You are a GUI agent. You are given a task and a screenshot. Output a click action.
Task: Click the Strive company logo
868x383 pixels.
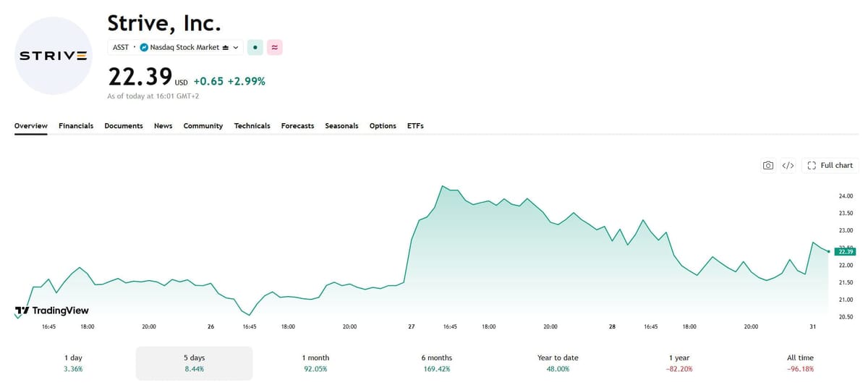(x=54, y=56)
